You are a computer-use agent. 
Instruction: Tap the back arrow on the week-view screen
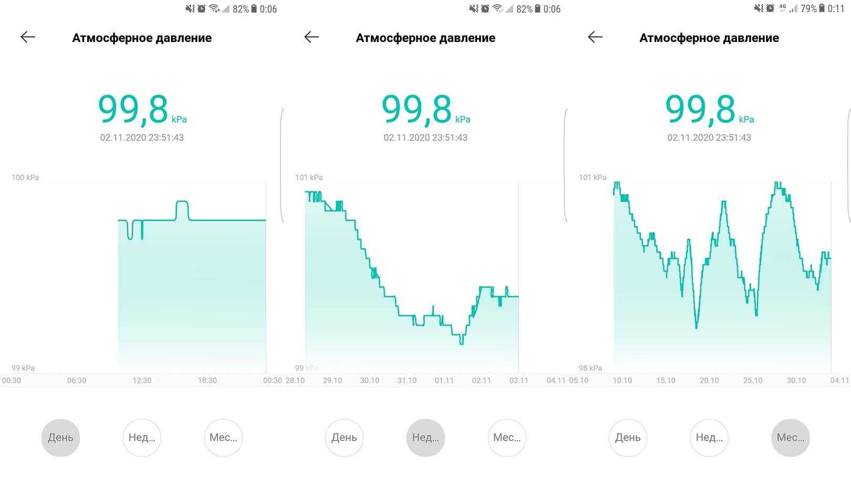tap(312, 37)
